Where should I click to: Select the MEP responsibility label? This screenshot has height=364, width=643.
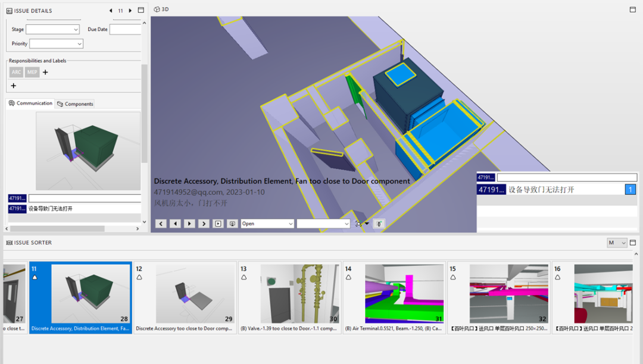32,72
